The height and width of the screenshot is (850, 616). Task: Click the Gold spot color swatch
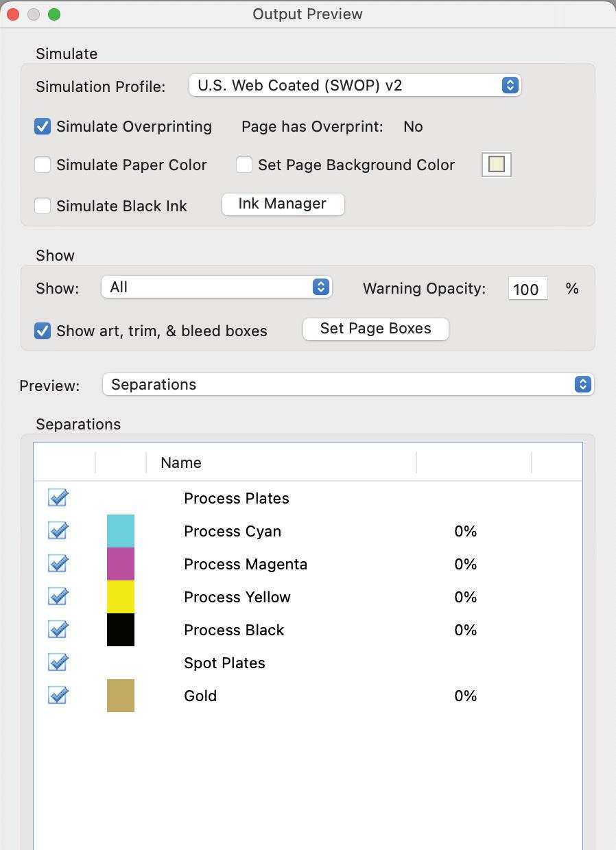pyautogui.click(x=121, y=696)
